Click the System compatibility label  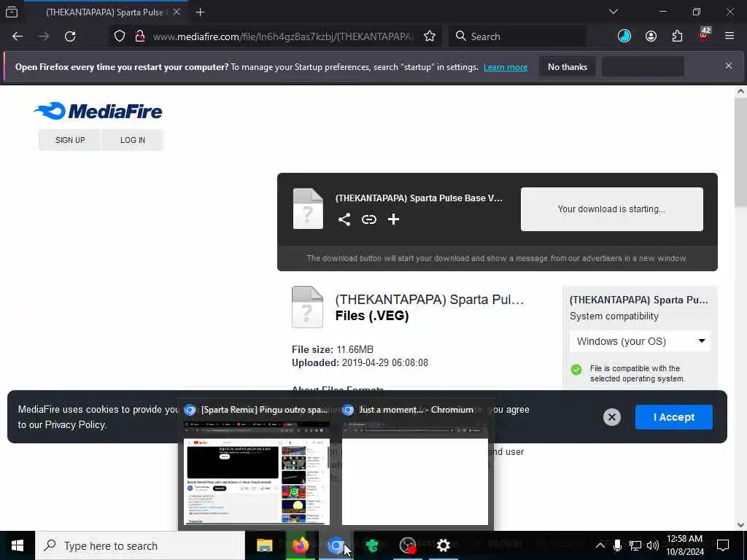tap(614, 316)
